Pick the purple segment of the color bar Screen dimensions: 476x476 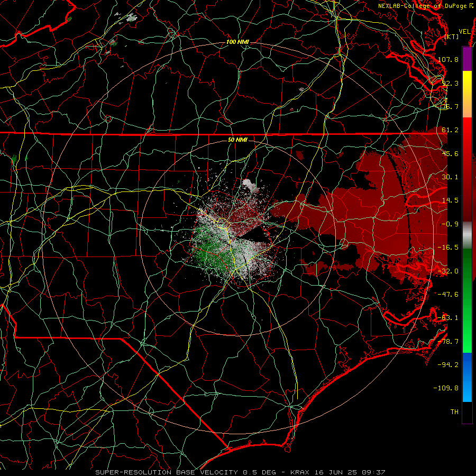tap(467, 59)
